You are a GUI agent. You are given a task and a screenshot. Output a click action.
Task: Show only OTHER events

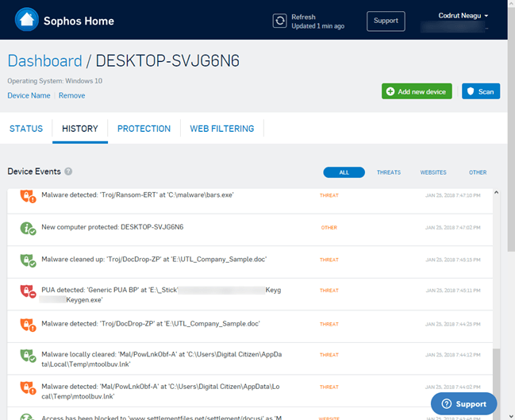(x=477, y=172)
